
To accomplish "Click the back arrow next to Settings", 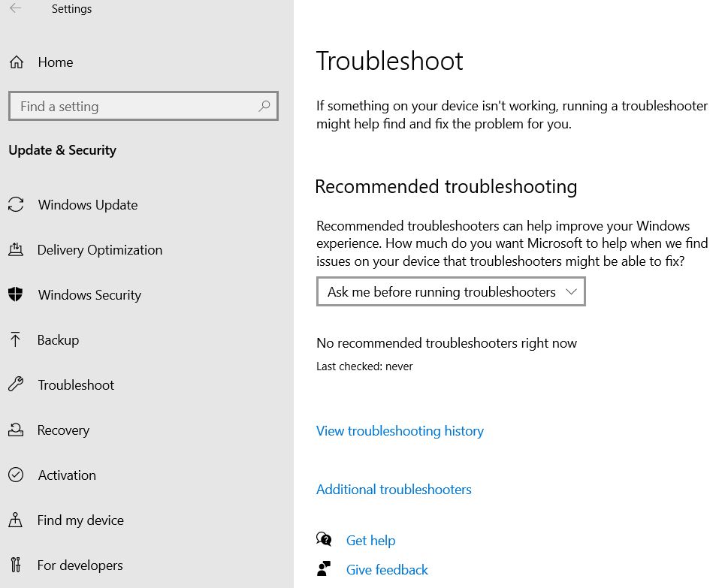I will coord(15,8).
